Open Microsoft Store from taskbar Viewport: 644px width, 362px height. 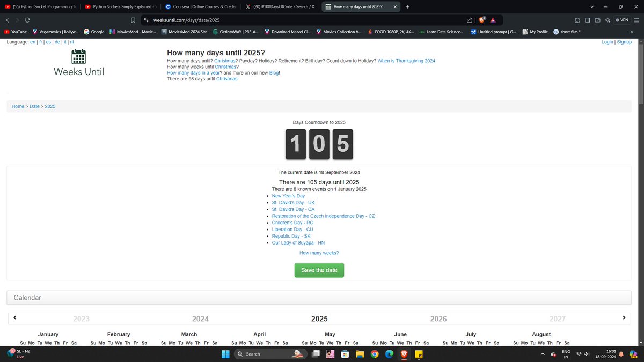[x=346, y=353]
